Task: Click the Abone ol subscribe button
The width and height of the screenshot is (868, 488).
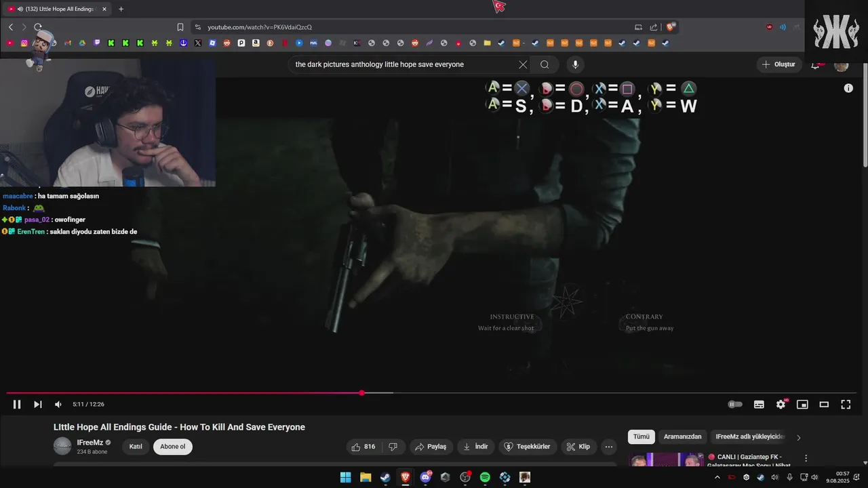Action: point(173,447)
